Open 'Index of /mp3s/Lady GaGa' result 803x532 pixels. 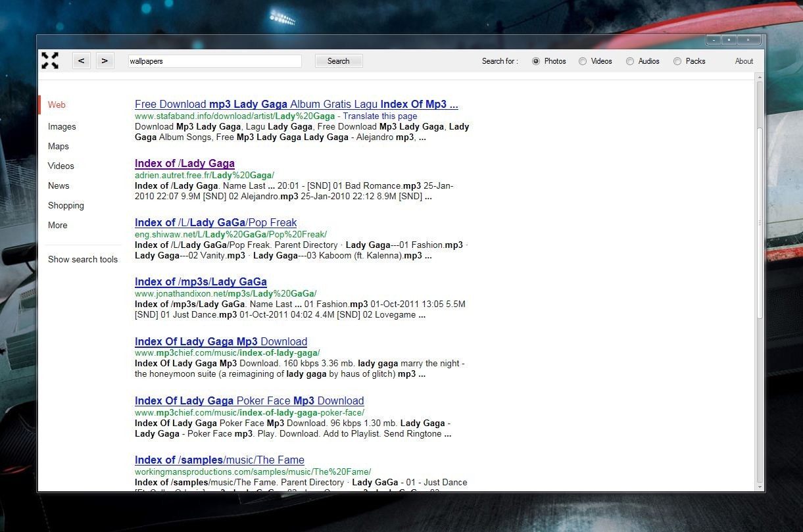pos(201,281)
